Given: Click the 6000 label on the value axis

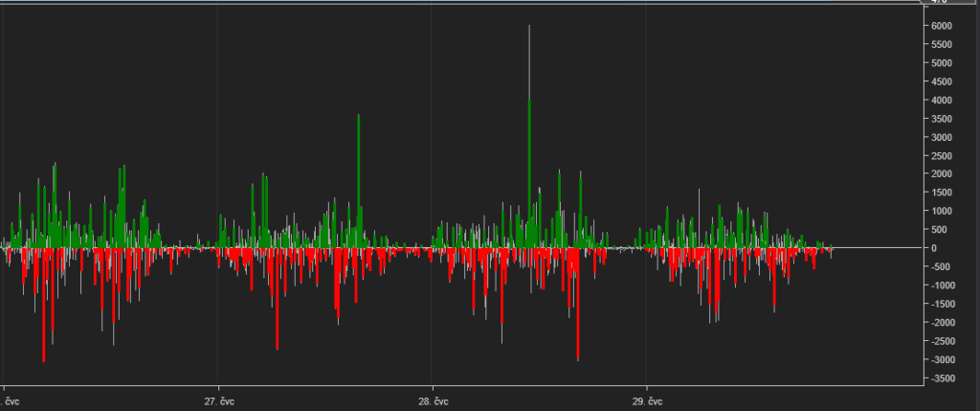Looking at the screenshot, I should [x=943, y=26].
